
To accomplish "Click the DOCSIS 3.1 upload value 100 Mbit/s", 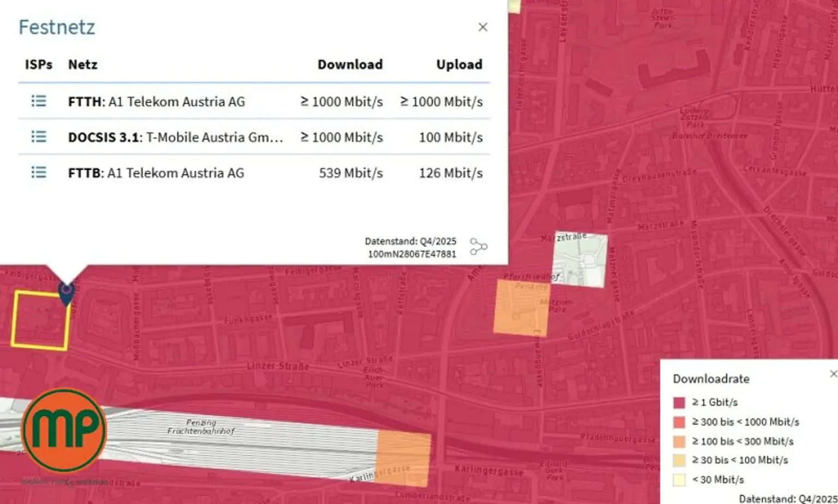I will [451, 137].
